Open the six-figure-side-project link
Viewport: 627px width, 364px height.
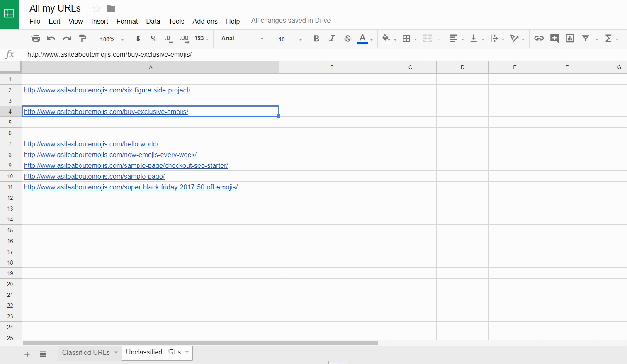pyautogui.click(x=107, y=90)
